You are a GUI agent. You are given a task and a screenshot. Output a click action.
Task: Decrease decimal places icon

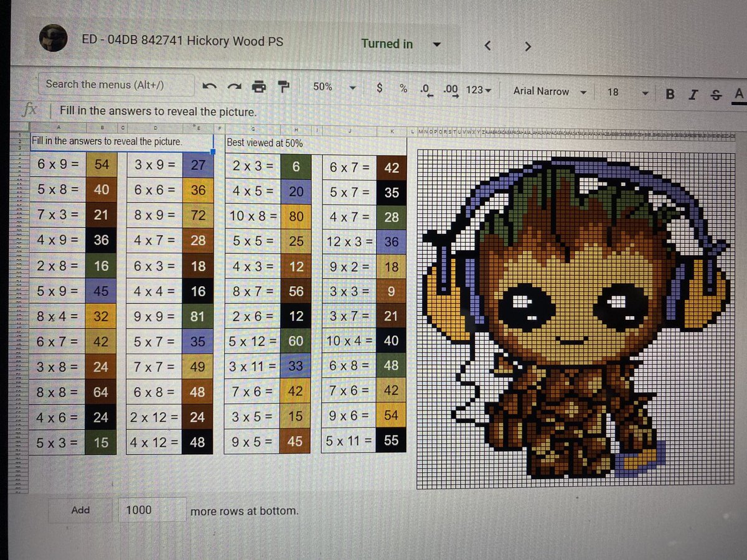[x=428, y=90]
